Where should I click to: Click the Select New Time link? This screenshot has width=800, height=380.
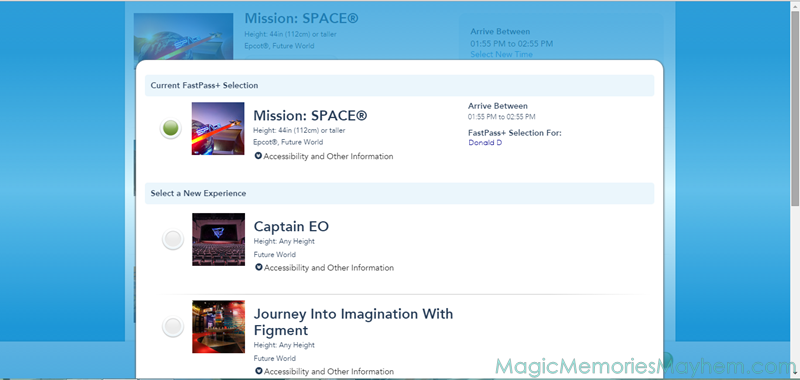tap(502, 54)
